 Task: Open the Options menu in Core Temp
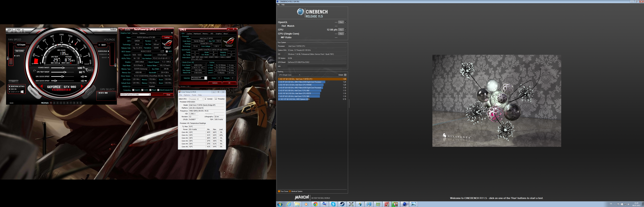pos(187,95)
